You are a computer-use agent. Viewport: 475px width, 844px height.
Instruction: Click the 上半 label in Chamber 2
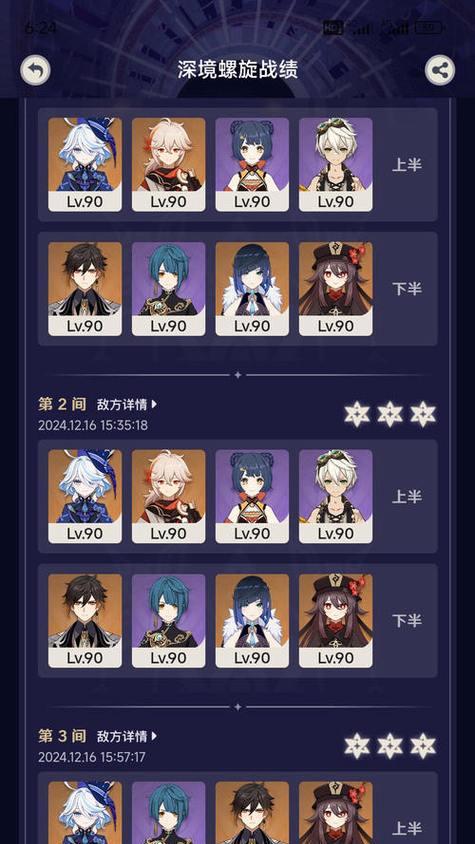(407, 496)
